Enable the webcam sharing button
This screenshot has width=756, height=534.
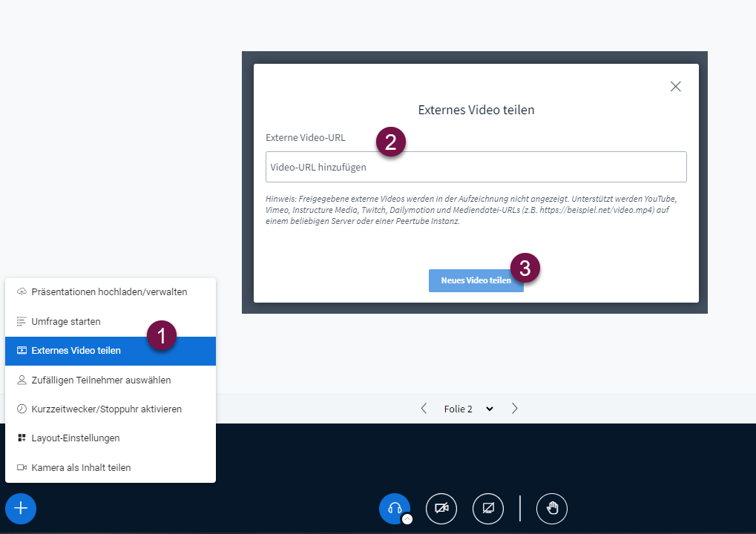(x=441, y=509)
